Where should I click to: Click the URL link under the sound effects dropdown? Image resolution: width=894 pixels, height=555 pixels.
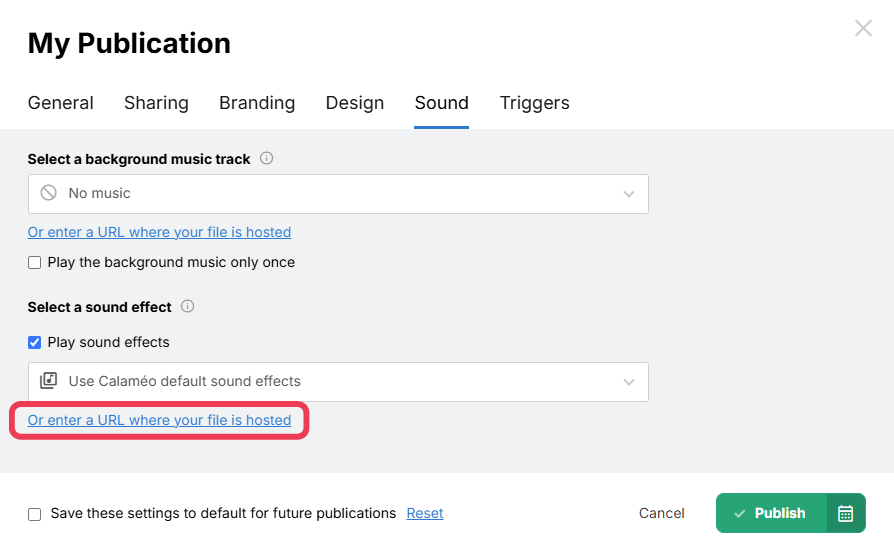click(x=159, y=420)
